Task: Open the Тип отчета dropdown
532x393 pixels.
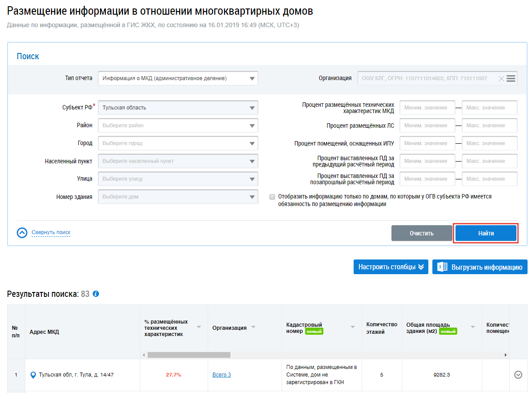Action: point(252,79)
